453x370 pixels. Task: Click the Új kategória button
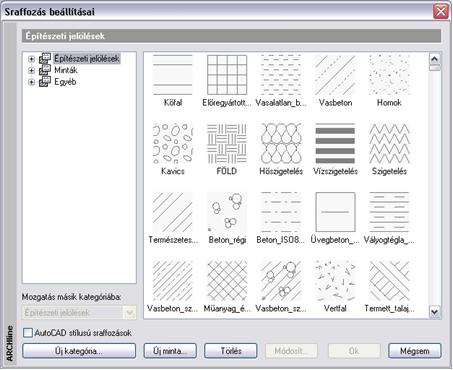[79, 351]
